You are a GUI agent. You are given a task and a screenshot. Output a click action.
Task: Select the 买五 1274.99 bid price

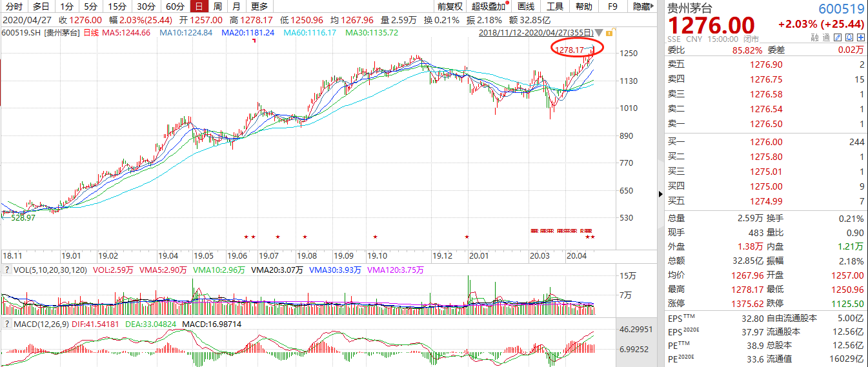pyautogui.click(x=765, y=201)
